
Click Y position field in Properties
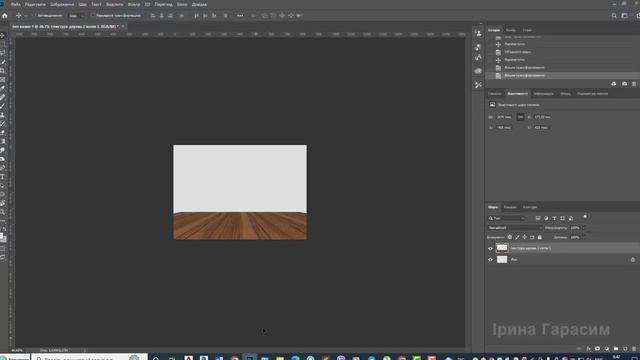pyautogui.click(x=541, y=128)
